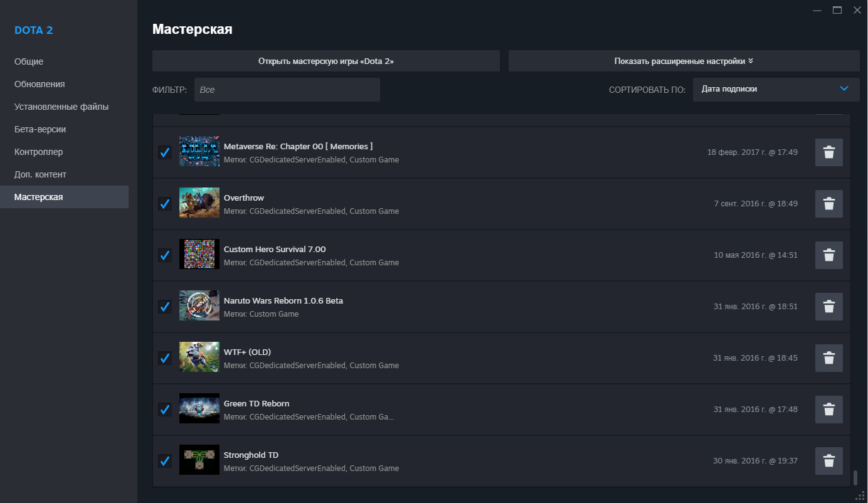
Task: Close the Dota 2 properties window
Action: [857, 10]
